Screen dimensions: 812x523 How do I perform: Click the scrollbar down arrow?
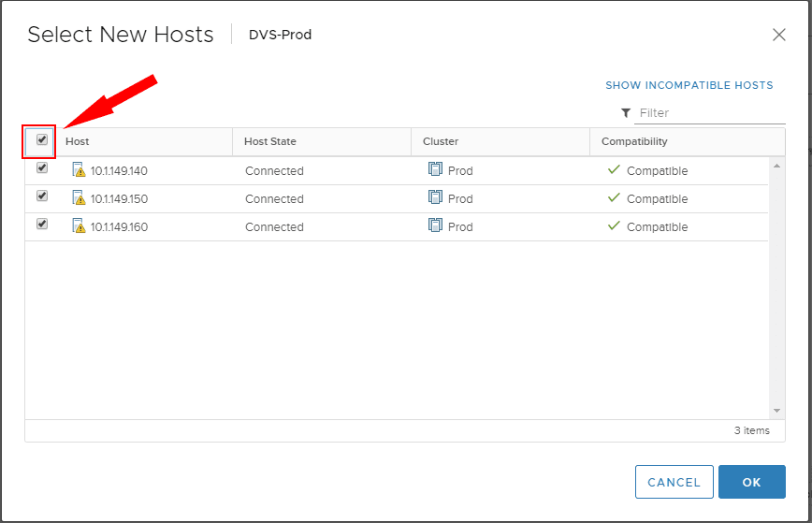tap(776, 411)
